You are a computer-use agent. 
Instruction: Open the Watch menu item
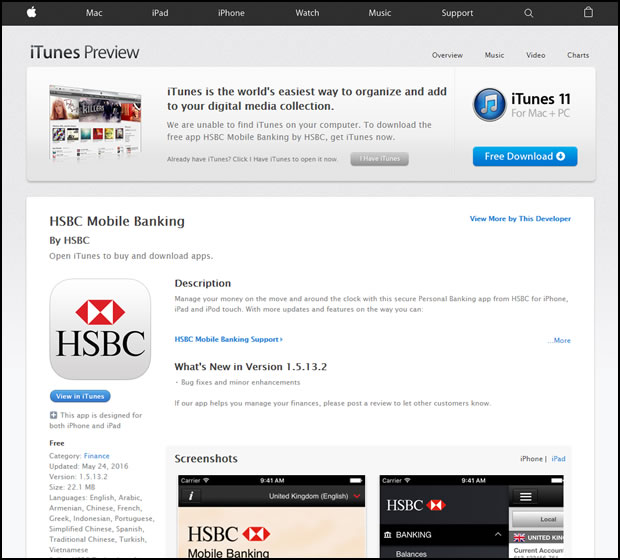point(307,13)
